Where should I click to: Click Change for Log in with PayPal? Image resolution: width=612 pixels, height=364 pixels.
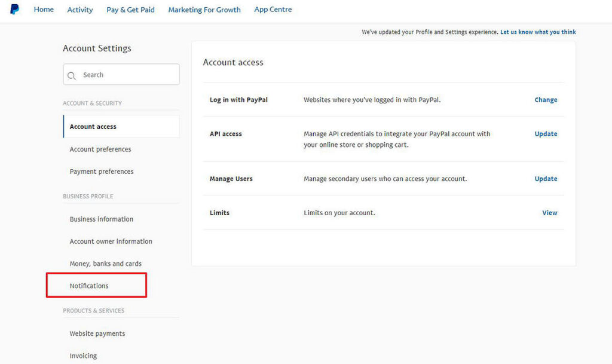[546, 100]
